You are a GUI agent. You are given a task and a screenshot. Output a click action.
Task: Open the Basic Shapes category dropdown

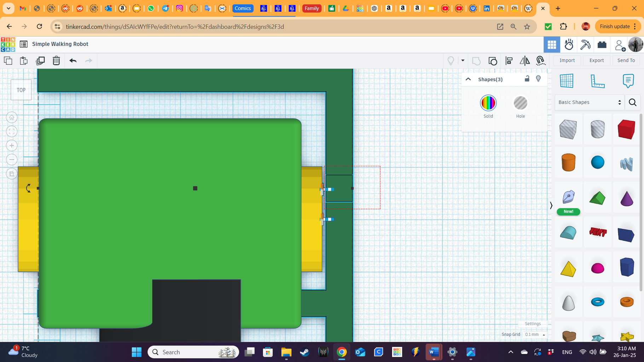[589, 102]
